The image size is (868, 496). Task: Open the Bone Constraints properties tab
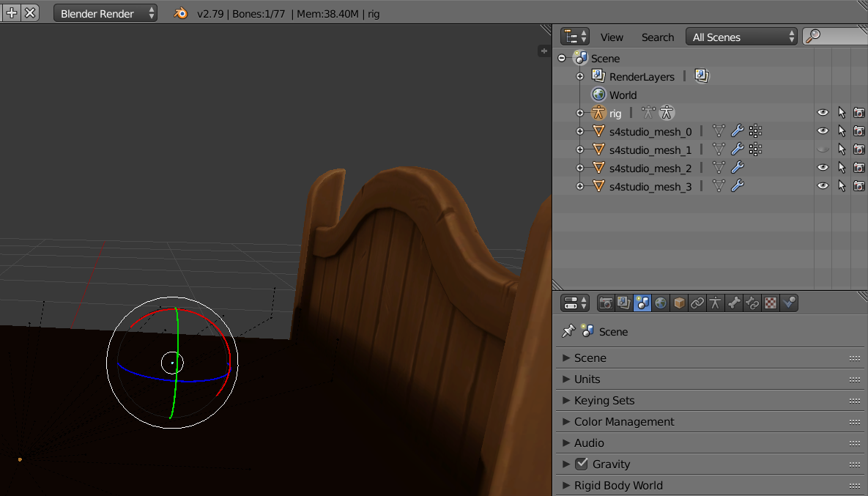(x=752, y=303)
